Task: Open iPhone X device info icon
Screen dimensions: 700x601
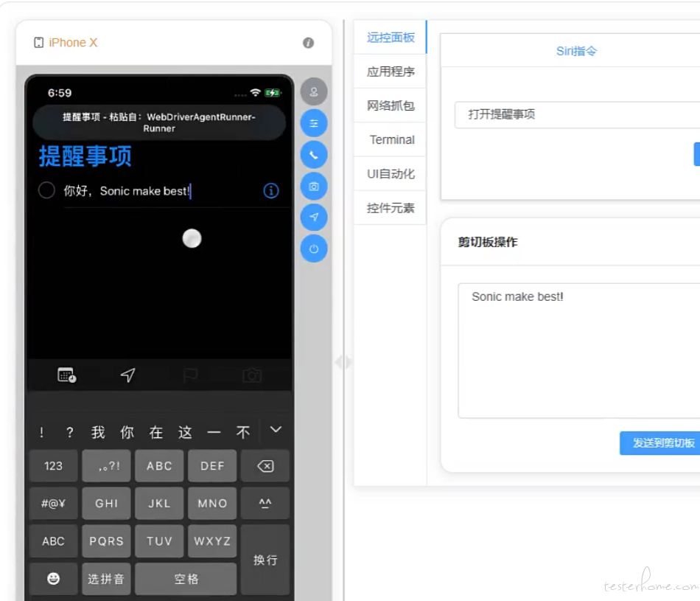Action: [308, 43]
